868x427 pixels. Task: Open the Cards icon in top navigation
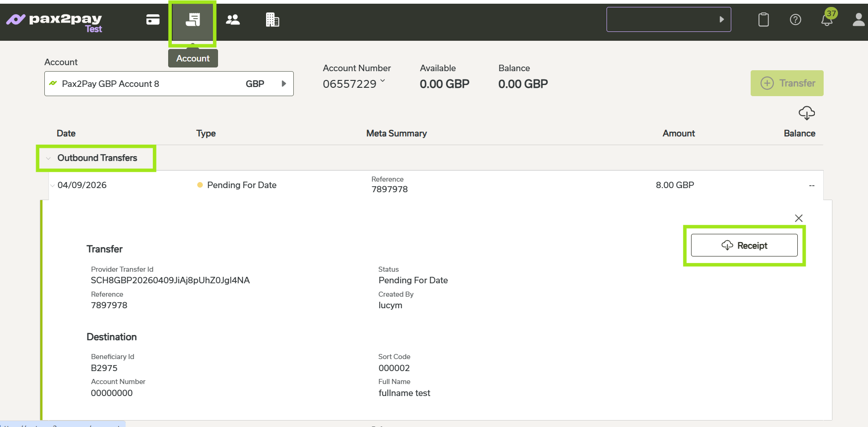(x=153, y=19)
